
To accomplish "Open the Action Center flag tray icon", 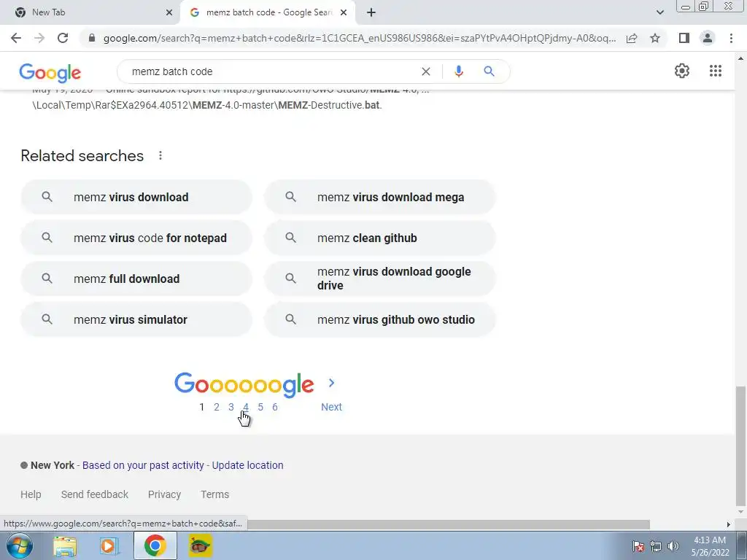I will pyautogui.click(x=638, y=546).
